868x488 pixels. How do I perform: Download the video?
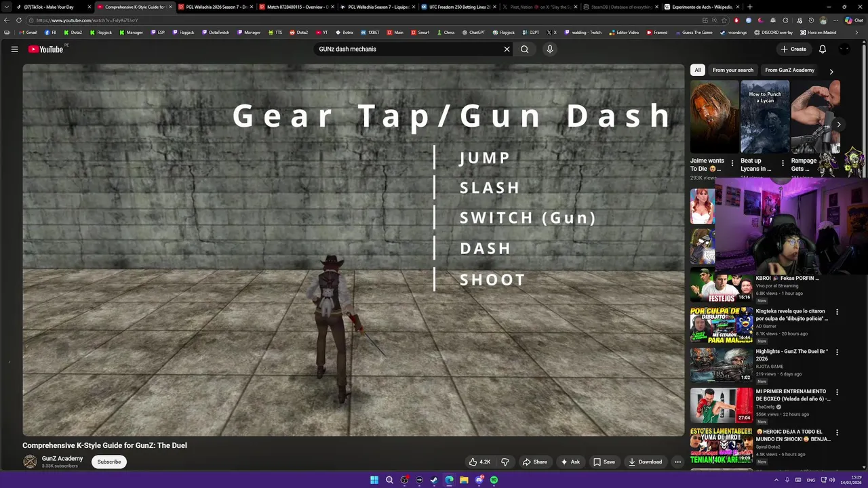(x=645, y=462)
